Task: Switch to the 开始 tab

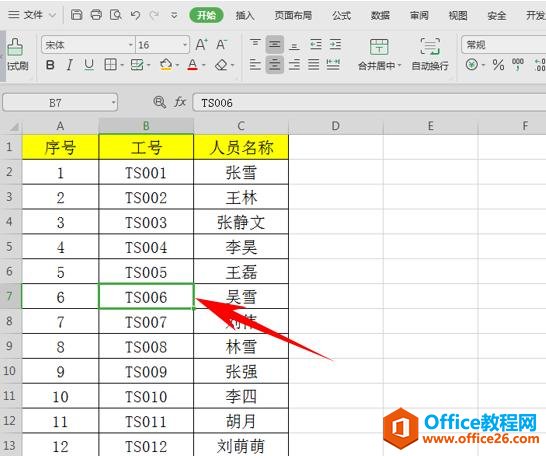Action: [x=206, y=15]
